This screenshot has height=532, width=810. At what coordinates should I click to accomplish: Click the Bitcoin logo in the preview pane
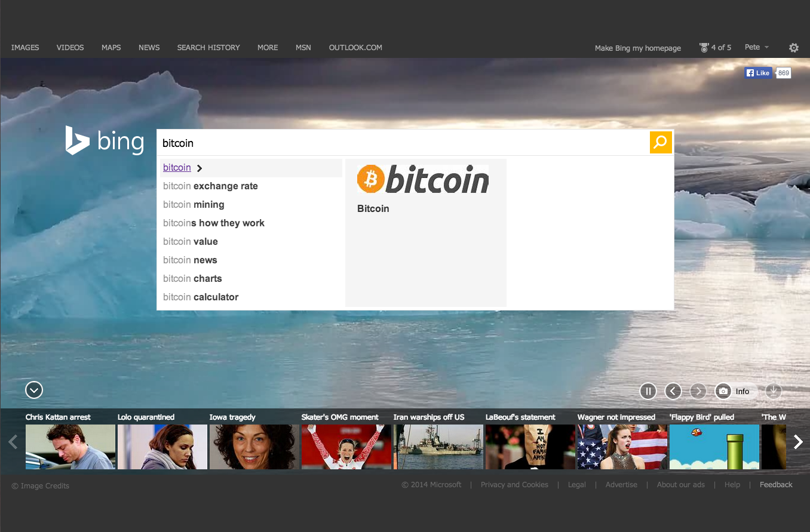click(x=422, y=179)
